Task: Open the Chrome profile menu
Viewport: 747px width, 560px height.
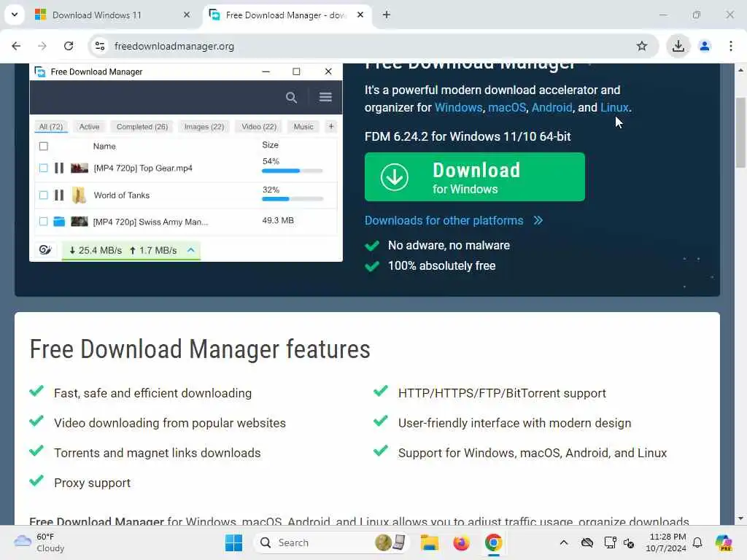Action: (x=705, y=46)
